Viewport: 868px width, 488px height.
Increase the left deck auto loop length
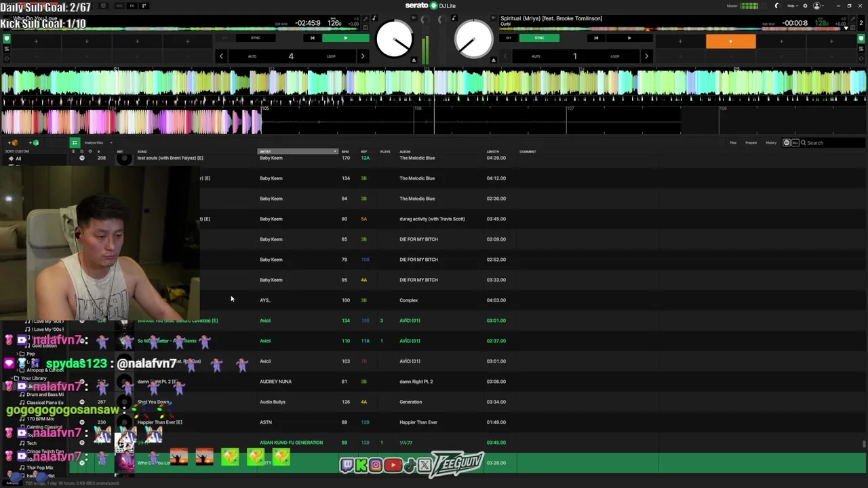(362, 56)
